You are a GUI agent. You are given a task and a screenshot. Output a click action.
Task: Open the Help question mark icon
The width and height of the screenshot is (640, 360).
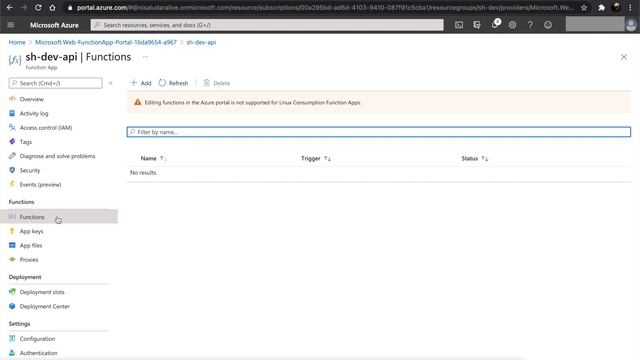530,25
